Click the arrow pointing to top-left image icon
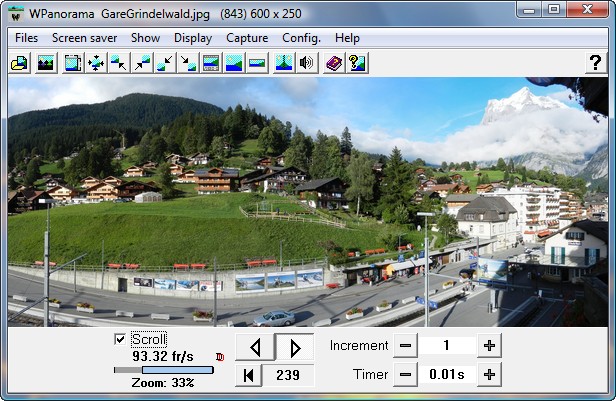The height and width of the screenshot is (401, 616). point(119,63)
